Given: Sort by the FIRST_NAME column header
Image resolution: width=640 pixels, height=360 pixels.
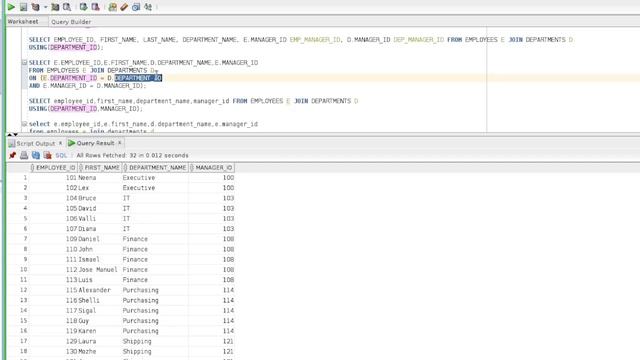Looking at the screenshot, I should 100,168.
